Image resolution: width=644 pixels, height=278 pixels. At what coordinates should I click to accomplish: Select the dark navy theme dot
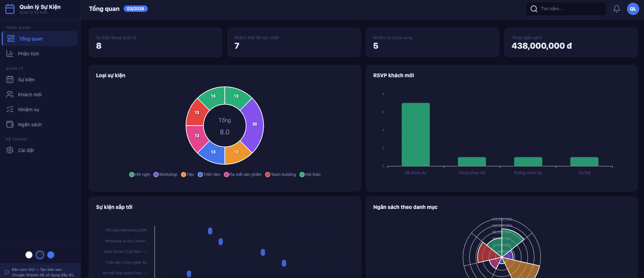pyautogui.click(x=40, y=255)
